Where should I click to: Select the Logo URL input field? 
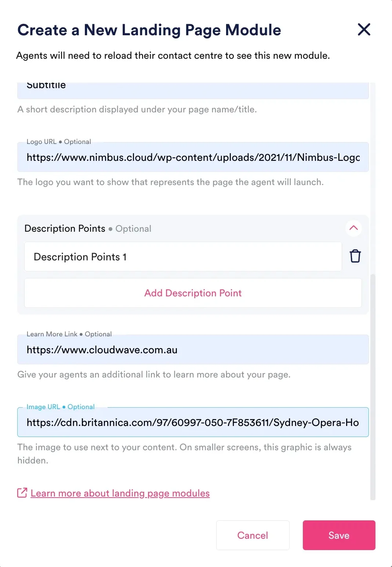(x=193, y=157)
